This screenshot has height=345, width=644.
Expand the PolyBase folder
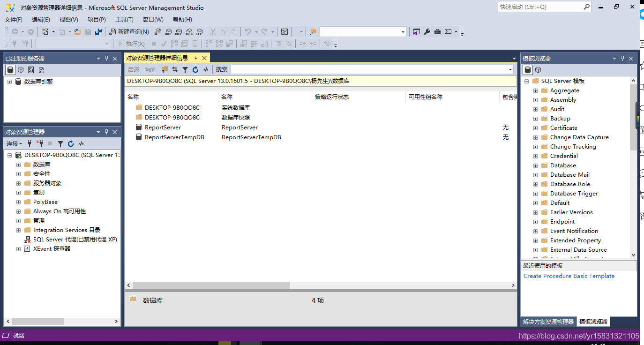pyautogui.click(x=19, y=202)
